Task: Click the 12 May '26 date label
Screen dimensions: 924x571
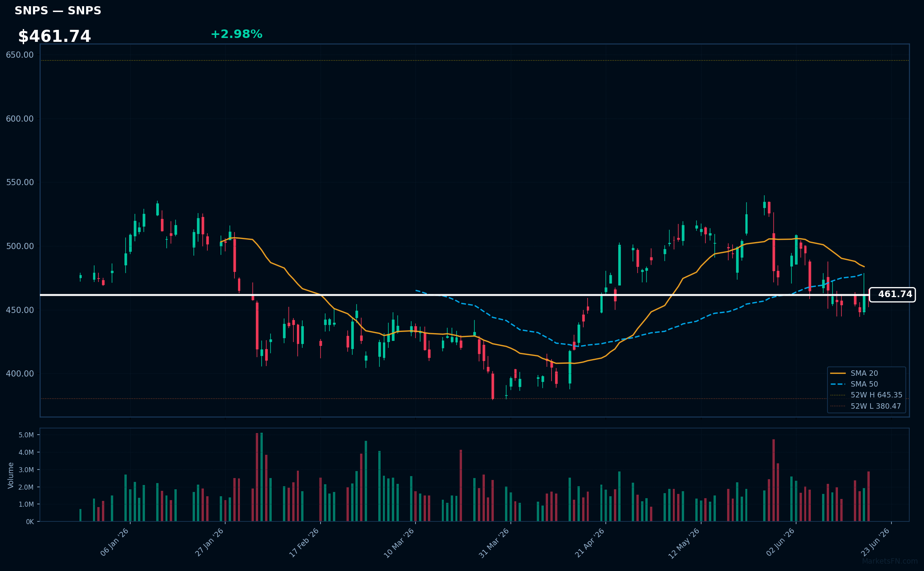Action: tap(684, 543)
